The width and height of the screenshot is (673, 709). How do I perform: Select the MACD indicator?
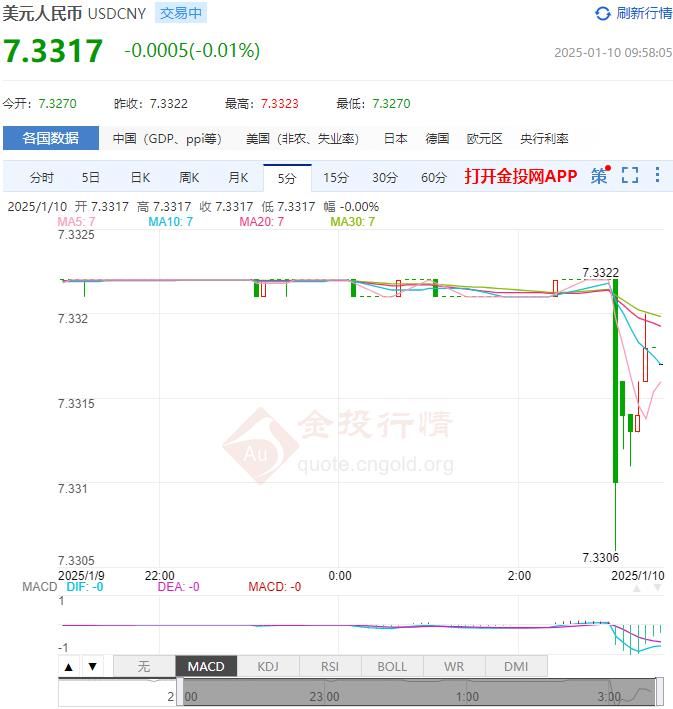pyautogui.click(x=206, y=666)
